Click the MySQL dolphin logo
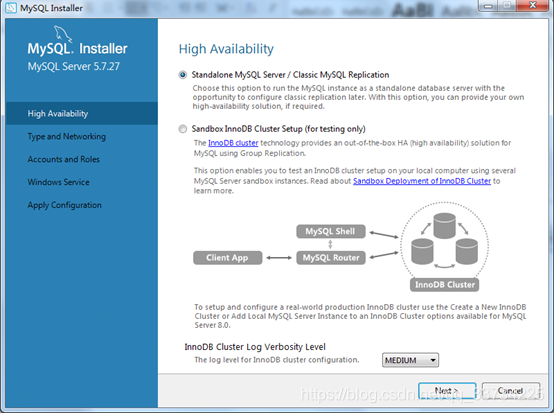554x413 pixels. click(63, 34)
